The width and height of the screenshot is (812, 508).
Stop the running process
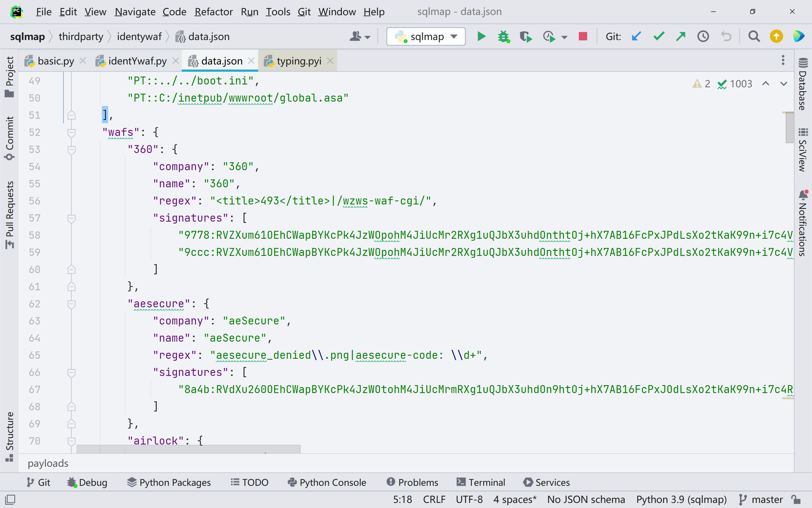tap(583, 36)
